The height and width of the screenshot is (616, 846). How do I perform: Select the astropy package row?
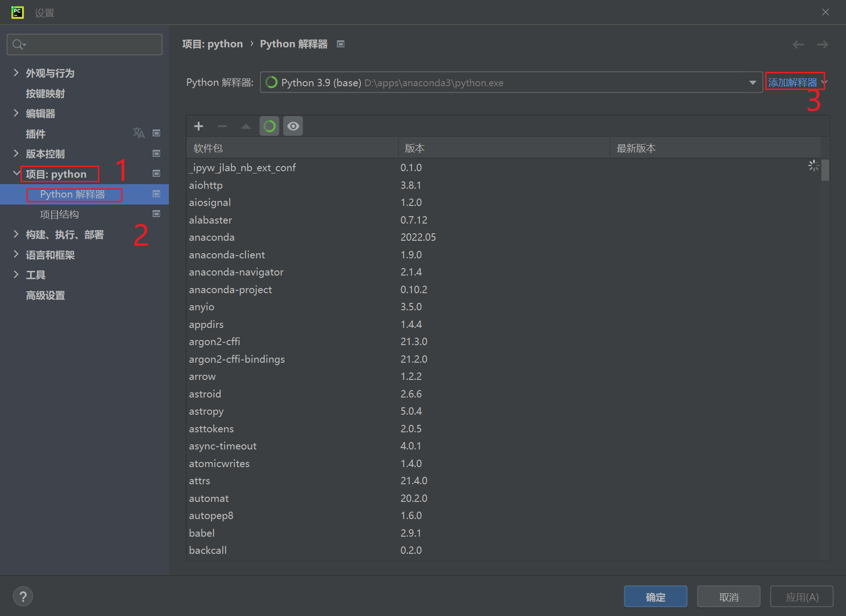pyautogui.click(x=503, y=411)
